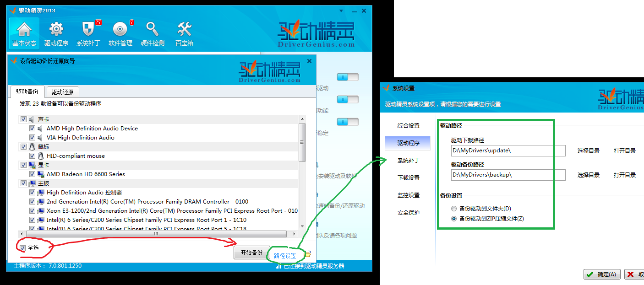
Task: Open main window title bar dropdown menu
Action: (341, 10)
